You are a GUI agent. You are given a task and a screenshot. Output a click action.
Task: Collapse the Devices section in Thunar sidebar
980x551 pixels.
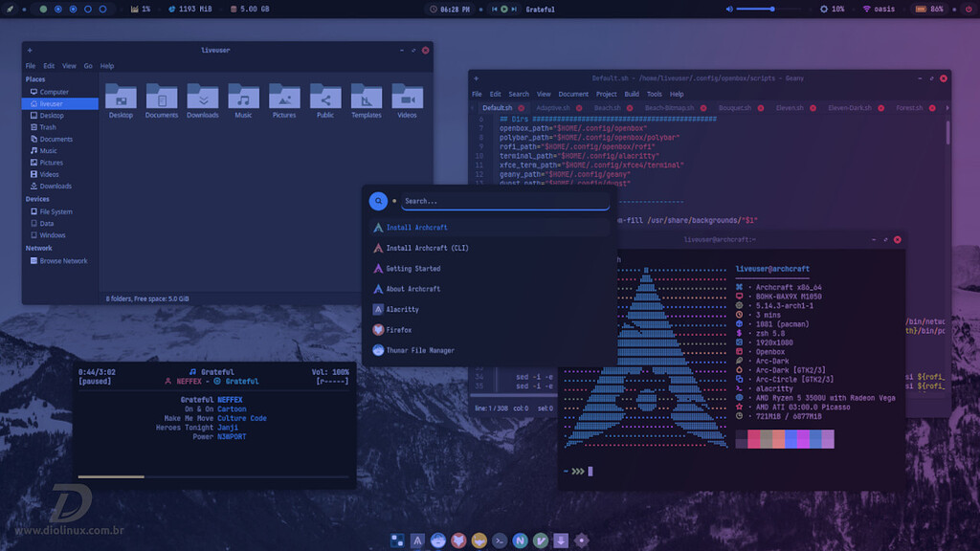[x=38, y=198]
